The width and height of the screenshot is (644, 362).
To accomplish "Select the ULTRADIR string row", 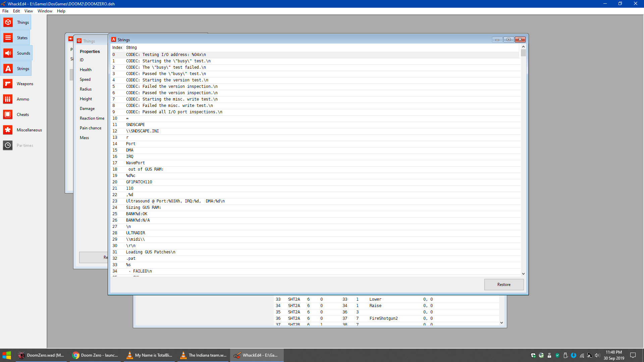I will coord(315,233).
